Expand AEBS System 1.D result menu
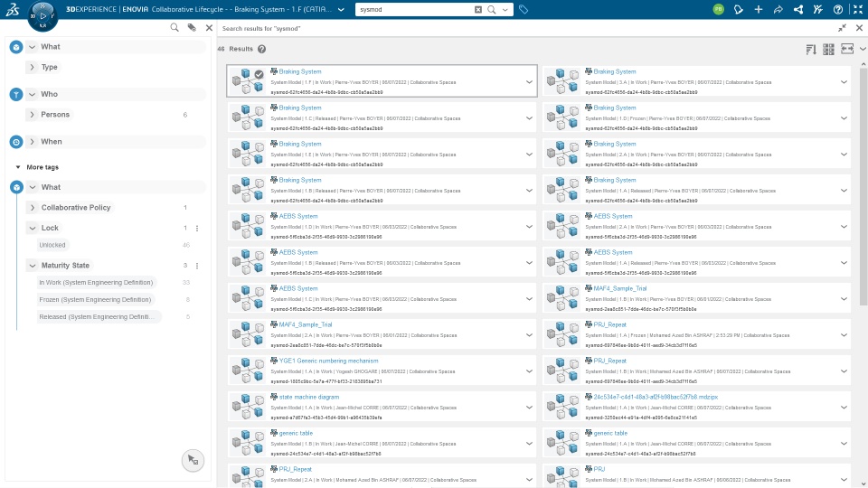The image size is (868, 488). coord(529,226)
